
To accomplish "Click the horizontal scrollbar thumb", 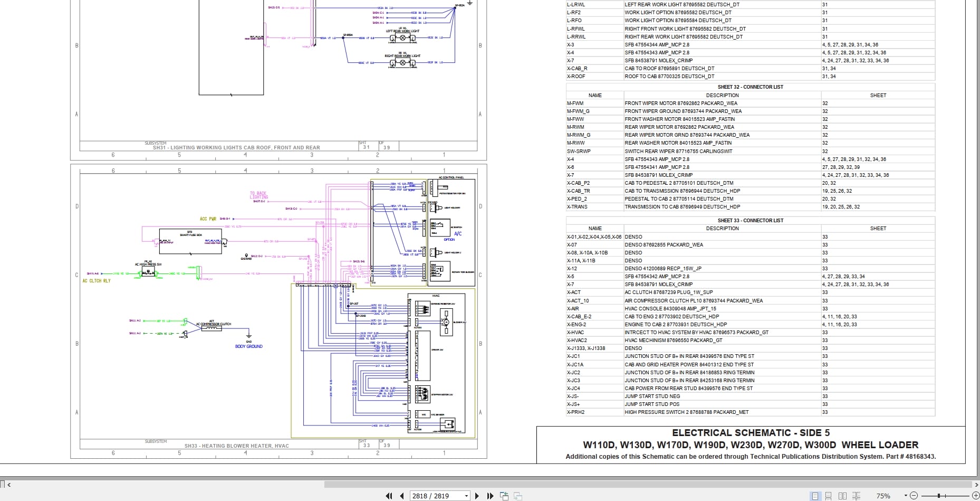I will (x=648, y=484).
